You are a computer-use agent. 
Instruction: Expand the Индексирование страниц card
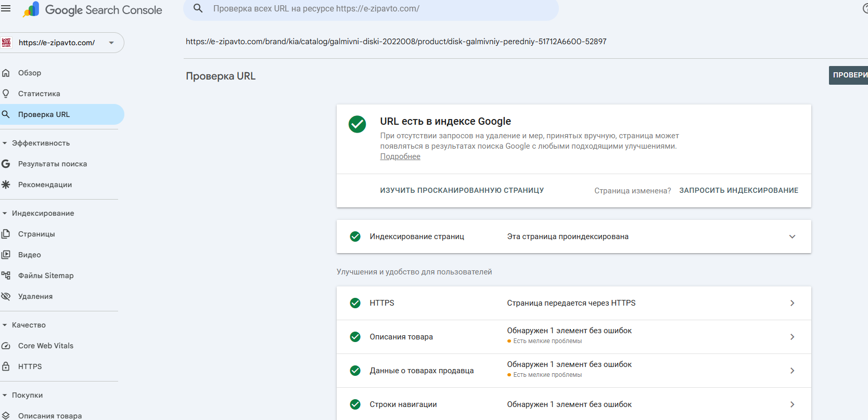coord(792,237)
